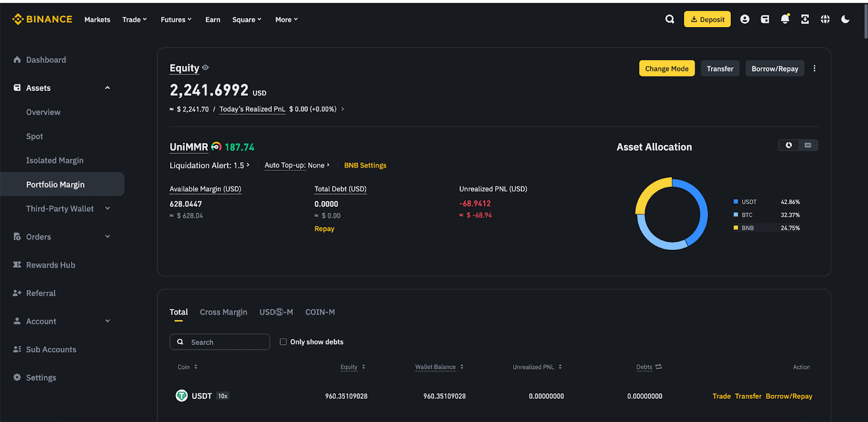The image size is (868, 422).
Task: Hide equity balance with eye icon
Action: point(206,68)
